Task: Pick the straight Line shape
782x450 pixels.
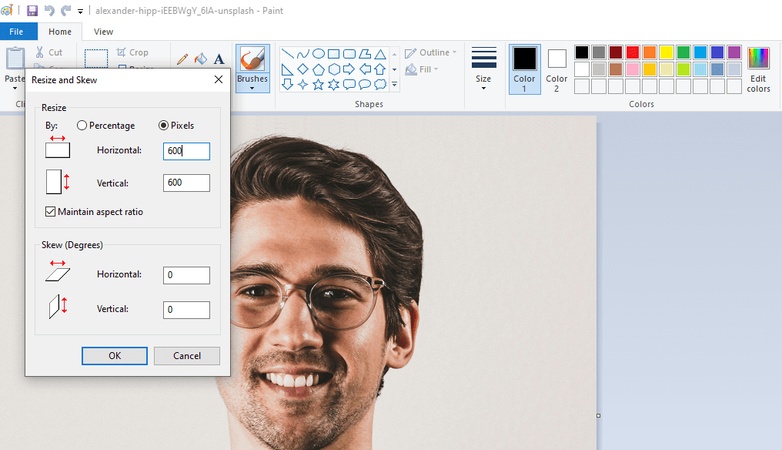Action: click(287, 54)
